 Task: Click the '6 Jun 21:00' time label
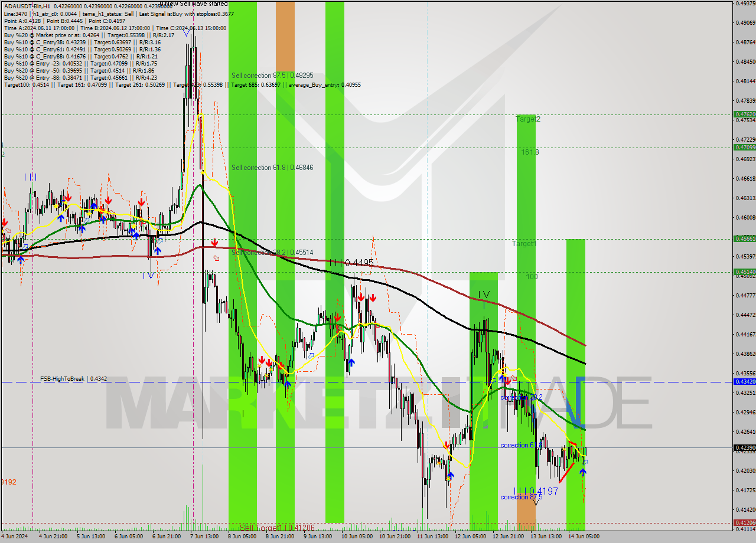166,537
